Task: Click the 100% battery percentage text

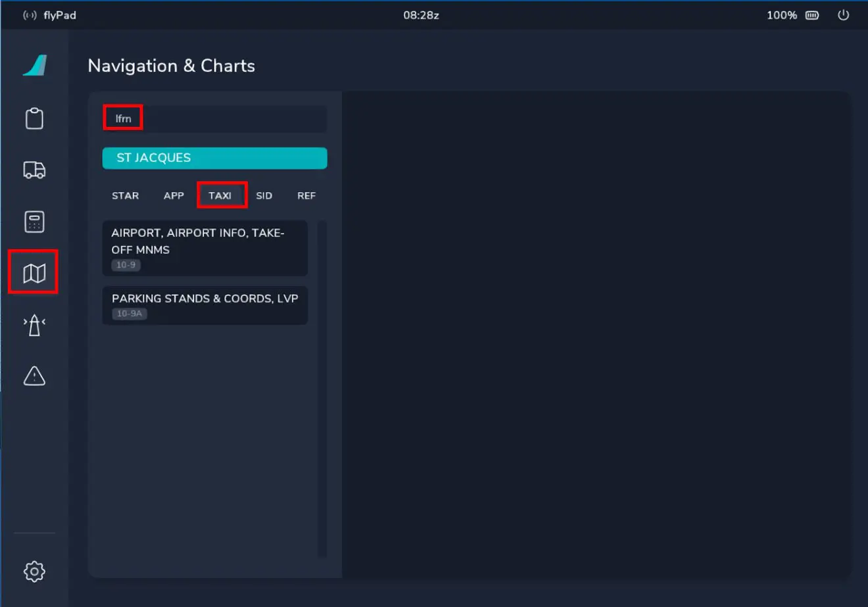Action: tap(782, 15)
